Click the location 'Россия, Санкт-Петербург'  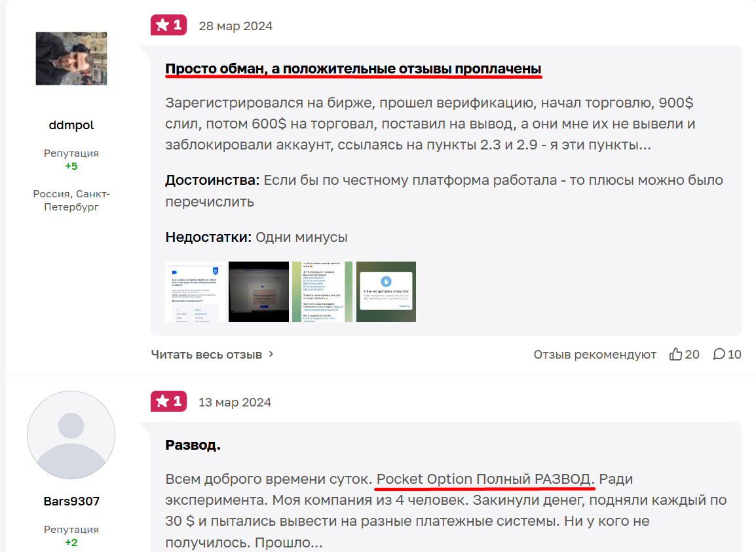point(71,200)
